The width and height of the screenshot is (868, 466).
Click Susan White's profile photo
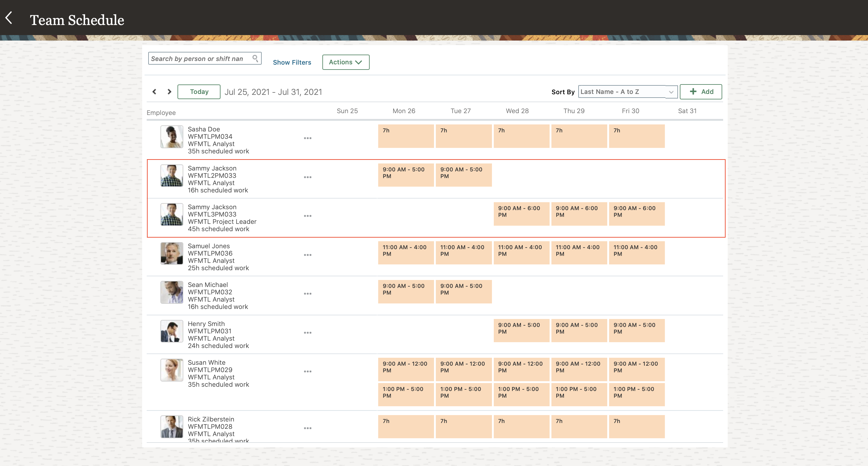(171, 370)
